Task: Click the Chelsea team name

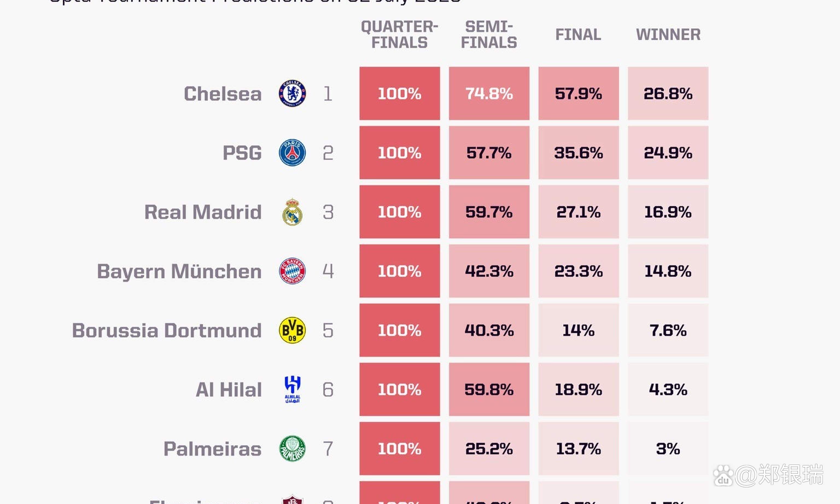Action: pyautogui.click(x=223, y=94)
